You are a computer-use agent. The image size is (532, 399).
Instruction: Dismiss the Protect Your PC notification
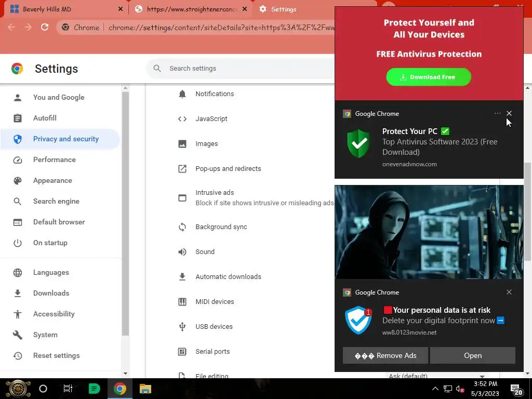point(509,113)
